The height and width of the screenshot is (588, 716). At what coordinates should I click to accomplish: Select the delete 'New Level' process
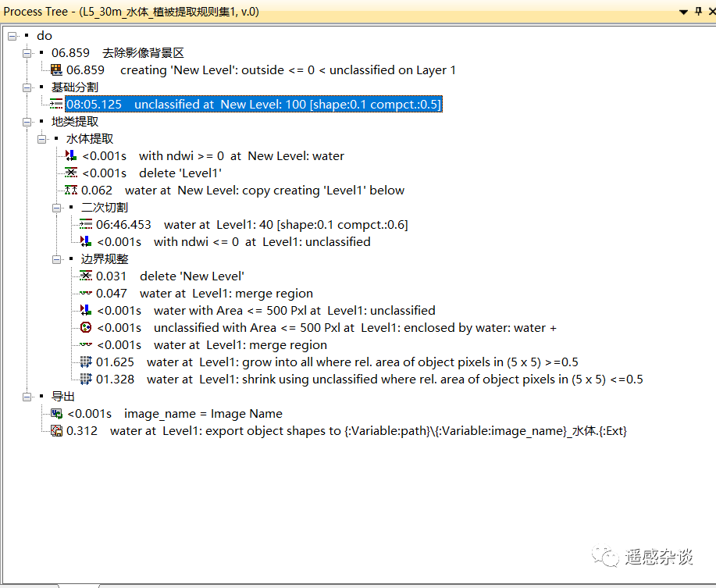click(170, 276)
